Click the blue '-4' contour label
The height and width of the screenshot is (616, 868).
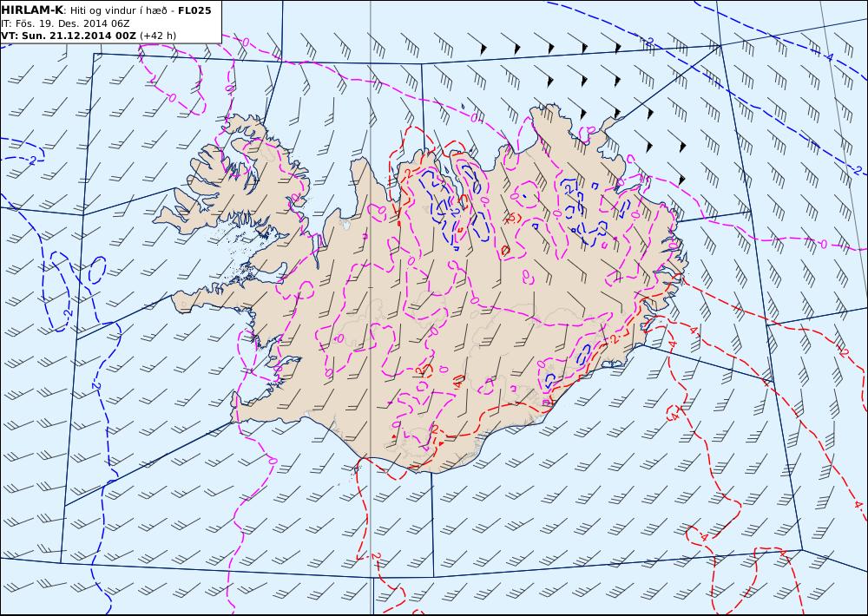[x=829, y=57]
